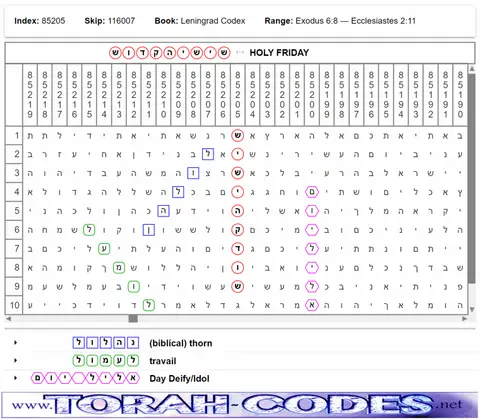Image resolution: width=480 pixels, height=419 pixels.
Task: Click the down arrow of vertical scrollbar
Action: [x=472, y=310]
